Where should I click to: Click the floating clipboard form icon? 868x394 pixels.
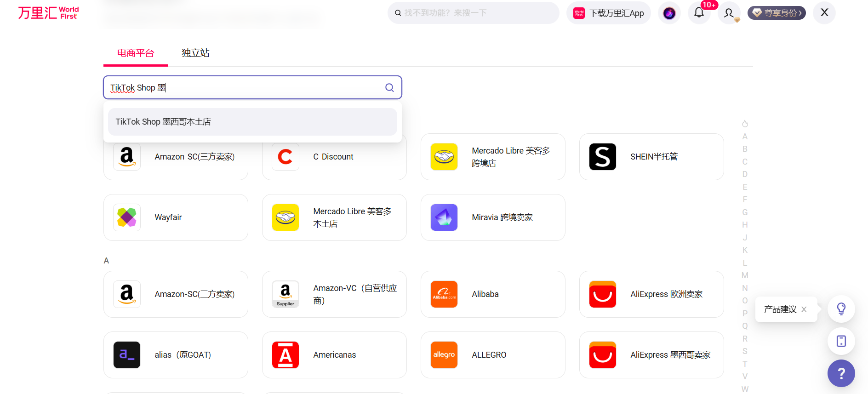pos(841,341)
